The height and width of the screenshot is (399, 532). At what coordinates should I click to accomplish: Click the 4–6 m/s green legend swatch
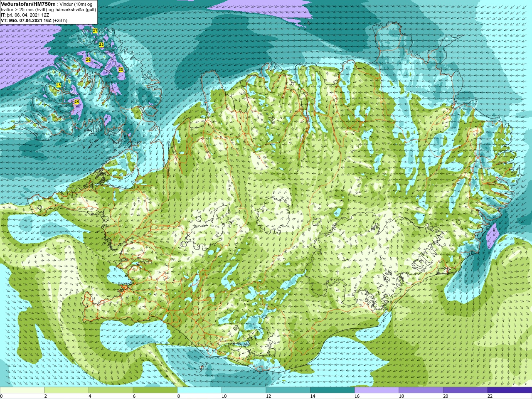(111, 390)
